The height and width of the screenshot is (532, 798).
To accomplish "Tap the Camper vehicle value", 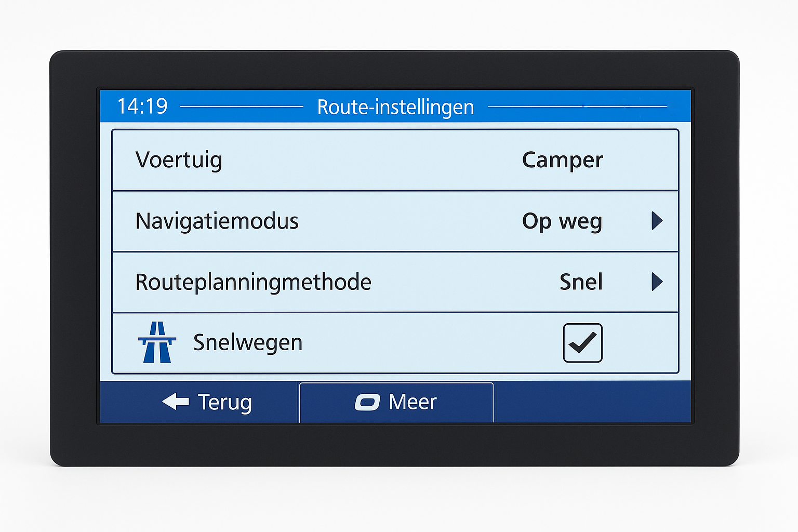I will (562, 160).
